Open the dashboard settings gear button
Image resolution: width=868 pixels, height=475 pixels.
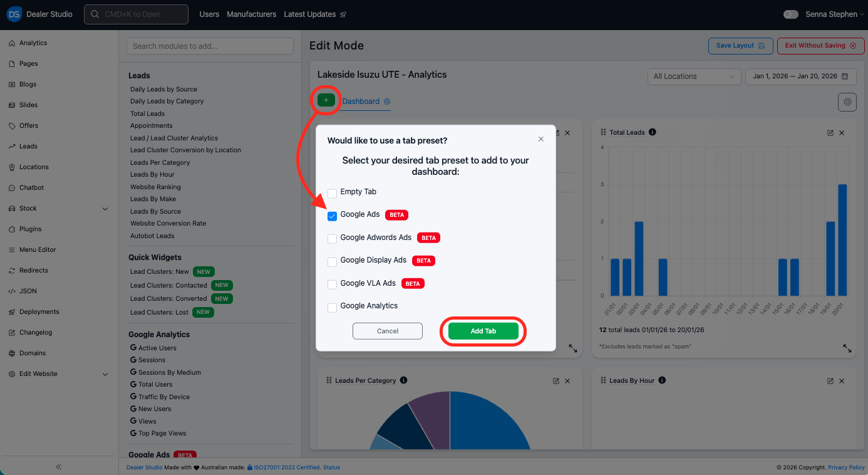tap(847, 102)
